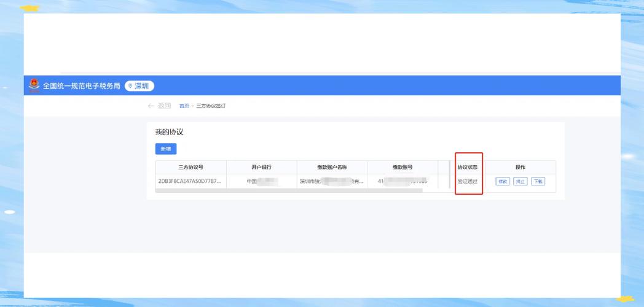Image resolution: width=644 pixels, height=307 pixels.
Task: Click the 深圳市 account name cell
Action: [x=332, y=181]
